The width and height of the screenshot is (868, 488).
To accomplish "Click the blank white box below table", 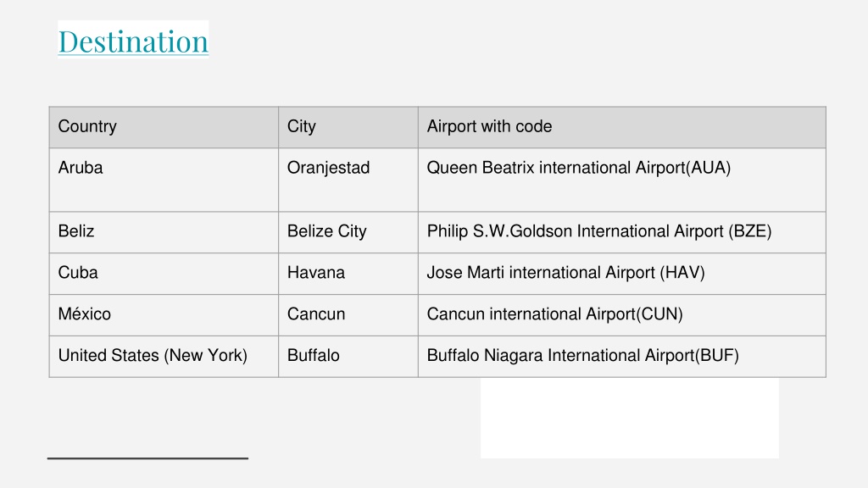I will pyautogui.click(x=630, y=419).
